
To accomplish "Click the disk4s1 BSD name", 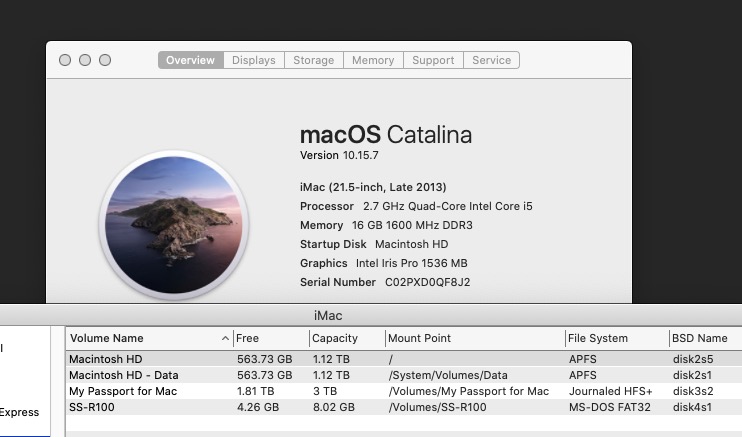I will [x=692, y=407].
